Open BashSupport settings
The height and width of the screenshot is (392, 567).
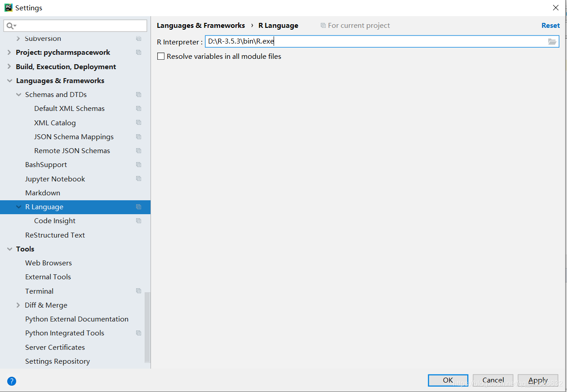point(46,165)
